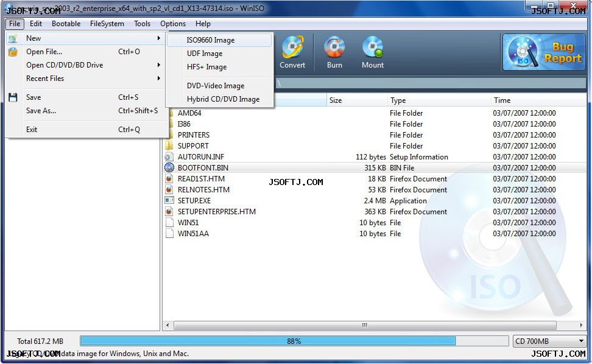Select the PRINTERS folder

tap(194, 135)
